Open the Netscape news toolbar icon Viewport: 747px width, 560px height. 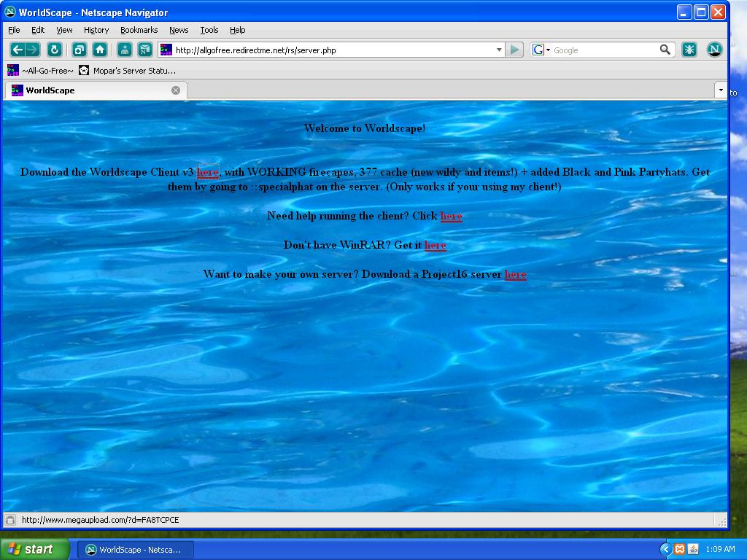tap(145, 50)
